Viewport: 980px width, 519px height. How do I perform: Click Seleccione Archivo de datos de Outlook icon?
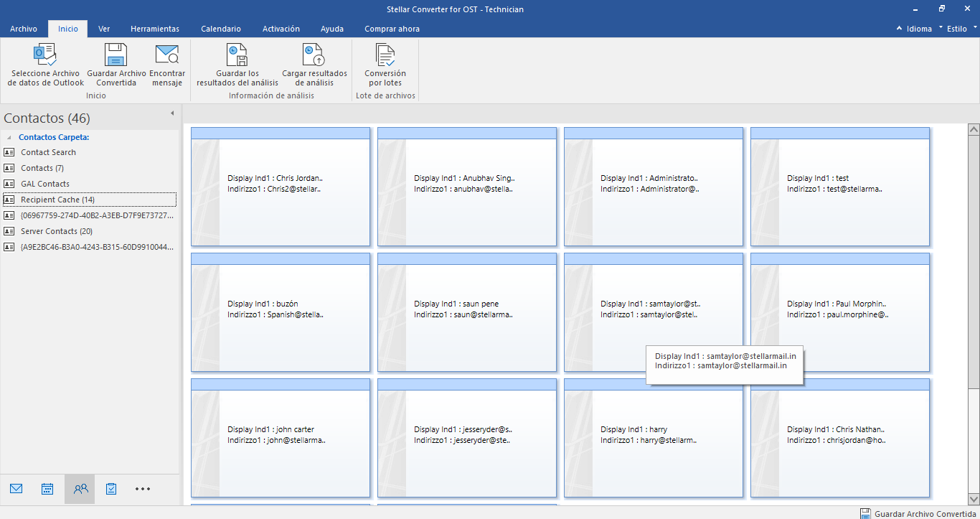click(45, 56)
